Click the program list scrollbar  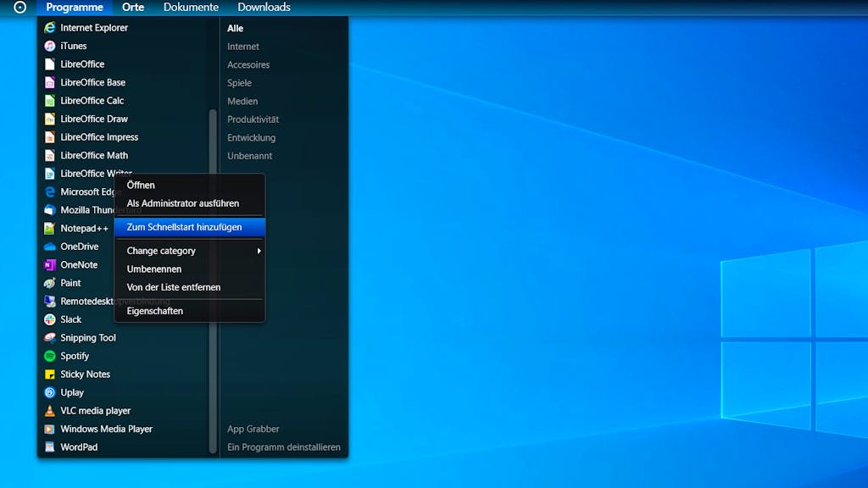tap(213, 281)
